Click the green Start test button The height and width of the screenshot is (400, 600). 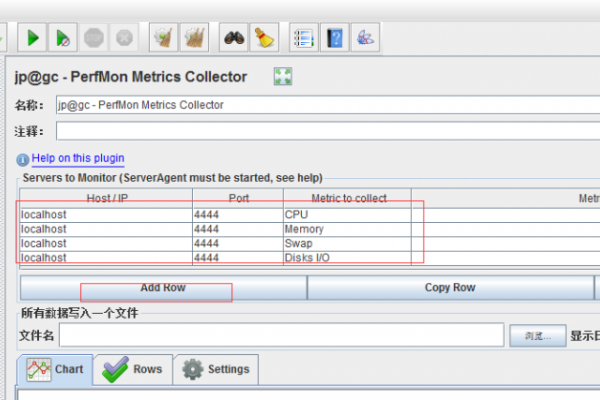click(33, 39)
